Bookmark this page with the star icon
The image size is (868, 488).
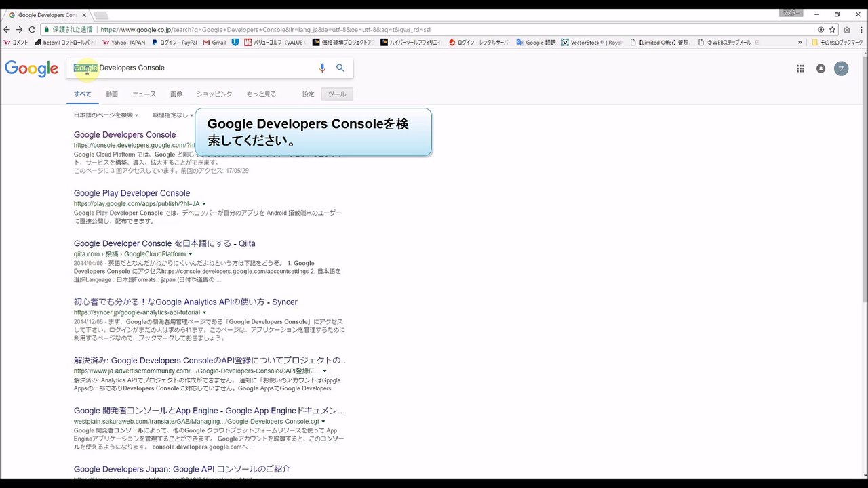click(832, 30)
